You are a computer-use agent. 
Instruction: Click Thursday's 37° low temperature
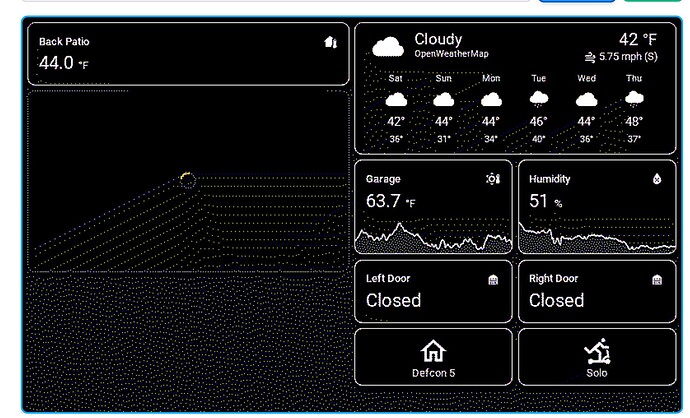coord(634,139)
